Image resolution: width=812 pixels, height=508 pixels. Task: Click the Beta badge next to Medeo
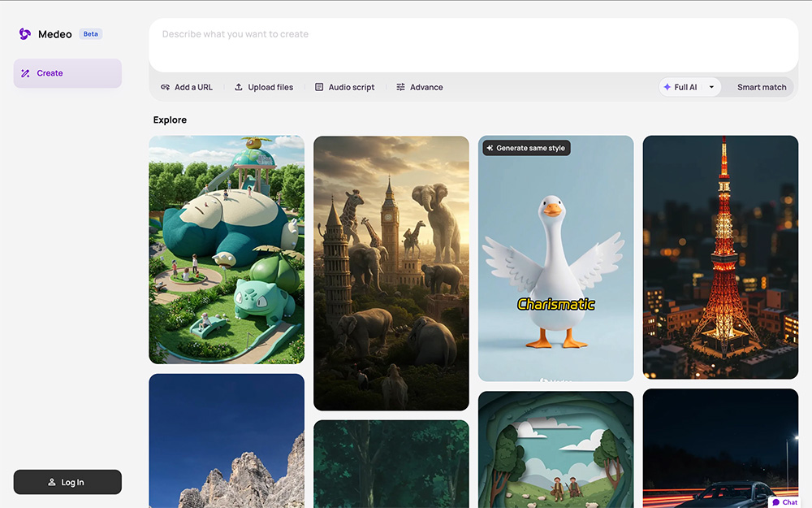(x=91, y=34)
